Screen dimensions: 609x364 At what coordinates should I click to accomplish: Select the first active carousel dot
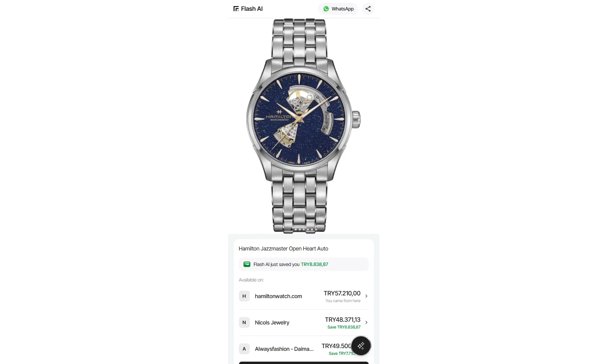292,229
